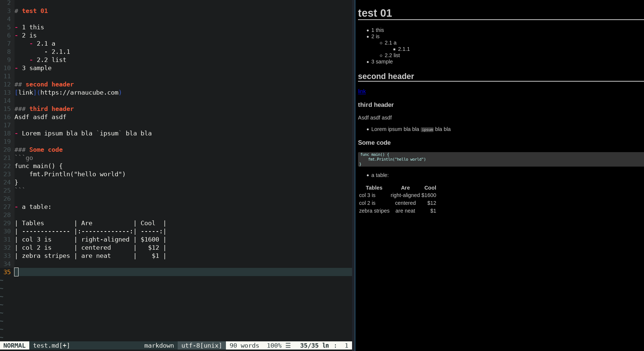The image size is (644, 351).
Task: Collapse the '2 is' list item
Action: click(375, 36)
